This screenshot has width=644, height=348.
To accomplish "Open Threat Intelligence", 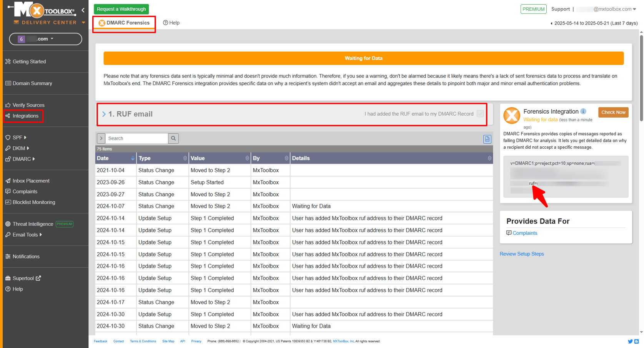I will (33, 224).
